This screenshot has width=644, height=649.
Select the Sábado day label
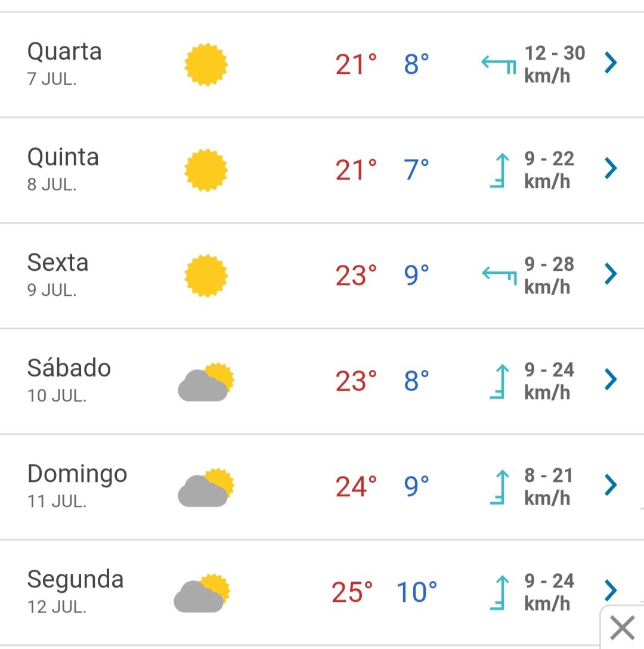(69, 368)
